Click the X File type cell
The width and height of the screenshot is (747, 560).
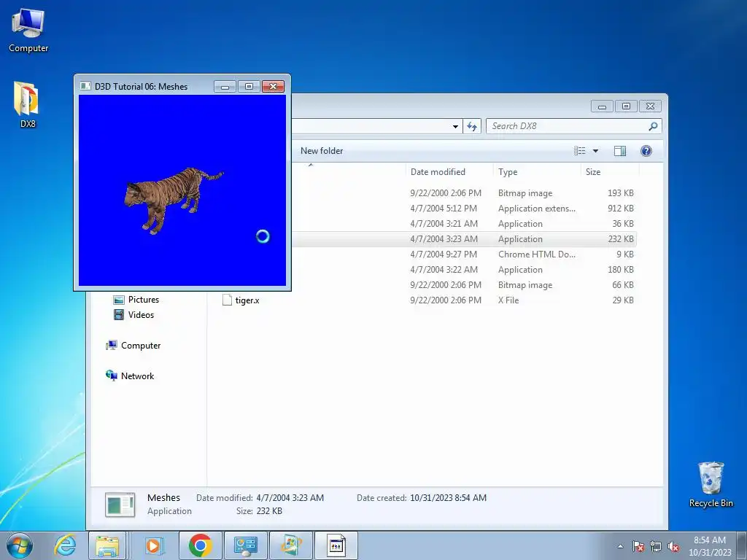tap(508, 300)
